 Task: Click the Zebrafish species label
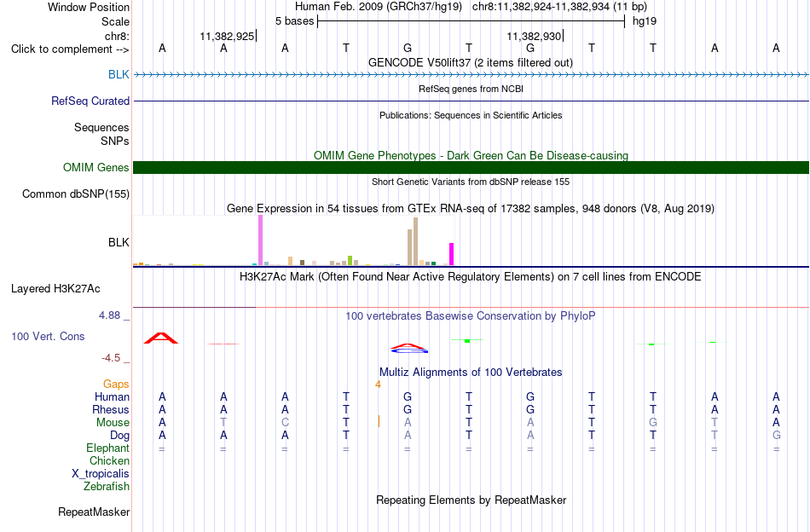click(107, 486)
